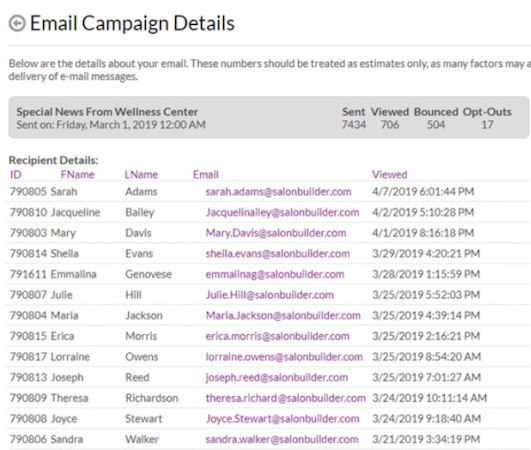Sort recipients by FName column header

[x=78, y=175]
